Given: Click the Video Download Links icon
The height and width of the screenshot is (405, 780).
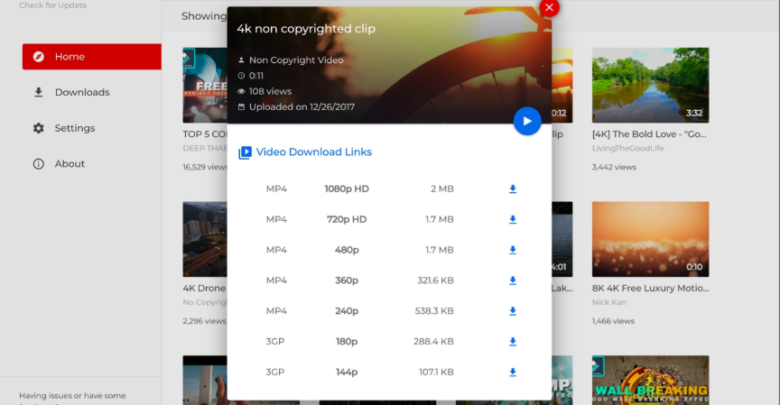Looking at the screenshot, I should 245,152.
